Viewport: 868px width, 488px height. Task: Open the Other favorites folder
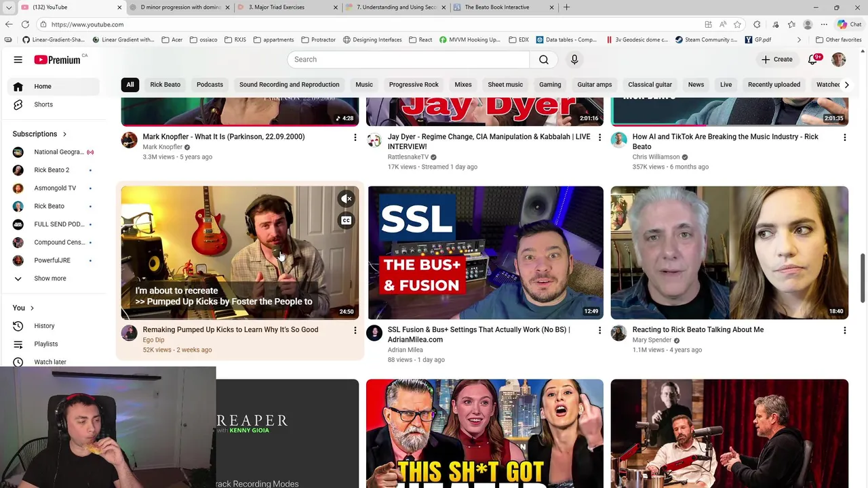[x=838, y=40]
